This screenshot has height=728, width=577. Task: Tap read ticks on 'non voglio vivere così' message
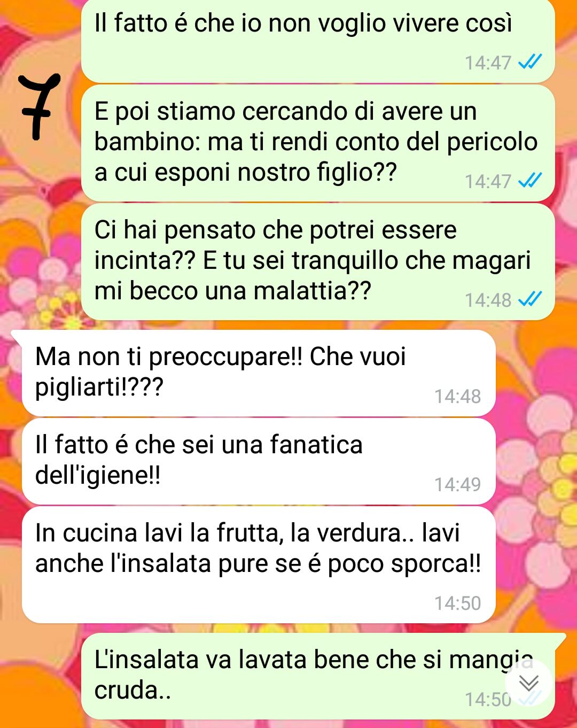pos(531,63)
